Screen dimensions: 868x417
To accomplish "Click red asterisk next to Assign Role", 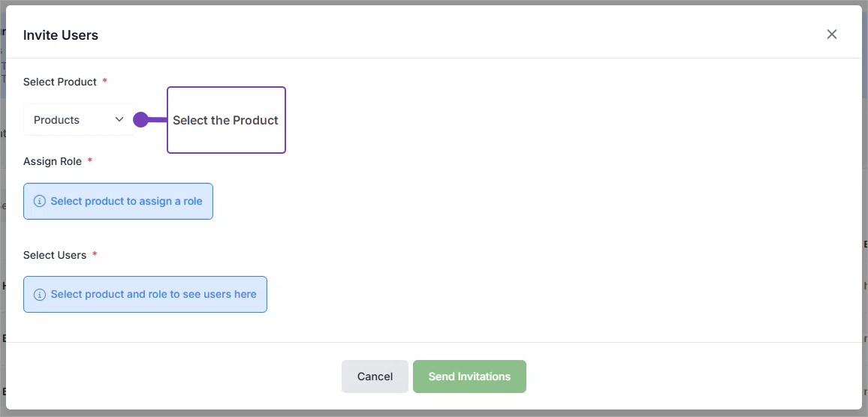I will click(x=90, y=160).
